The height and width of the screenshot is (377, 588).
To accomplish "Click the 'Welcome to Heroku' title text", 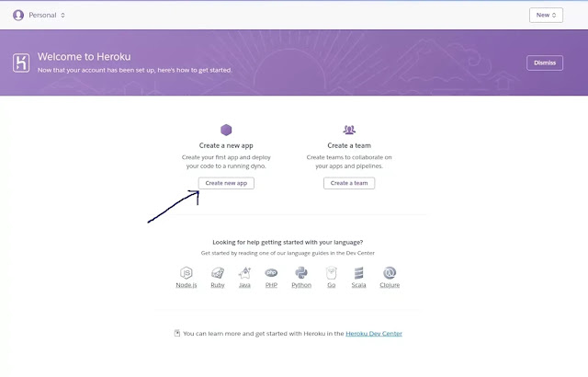I will (84, 57).
